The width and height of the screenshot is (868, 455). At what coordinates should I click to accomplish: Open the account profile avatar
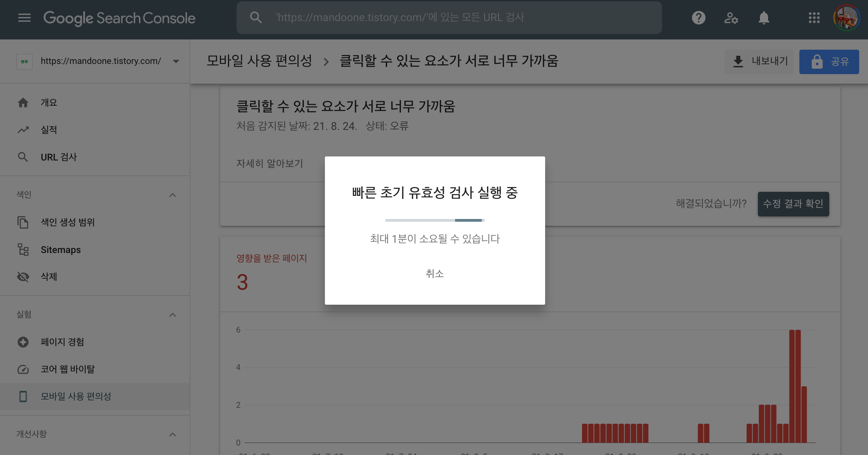point(847,18)
